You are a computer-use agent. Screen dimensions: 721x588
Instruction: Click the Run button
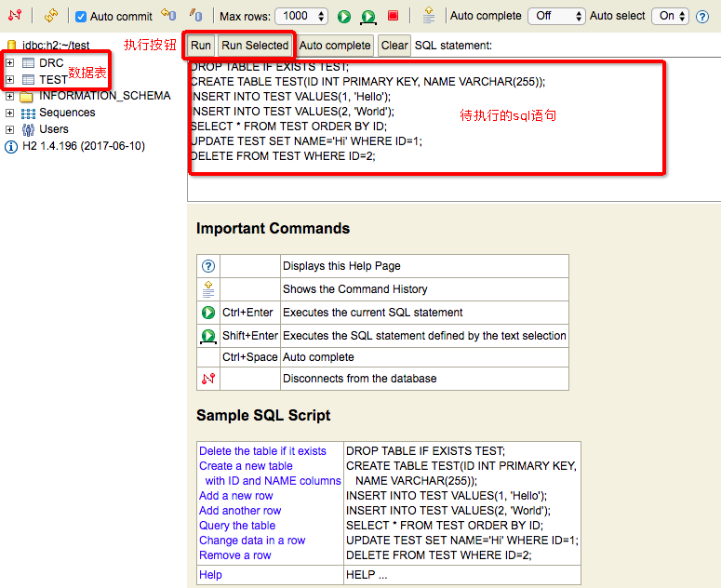(200, 46)
